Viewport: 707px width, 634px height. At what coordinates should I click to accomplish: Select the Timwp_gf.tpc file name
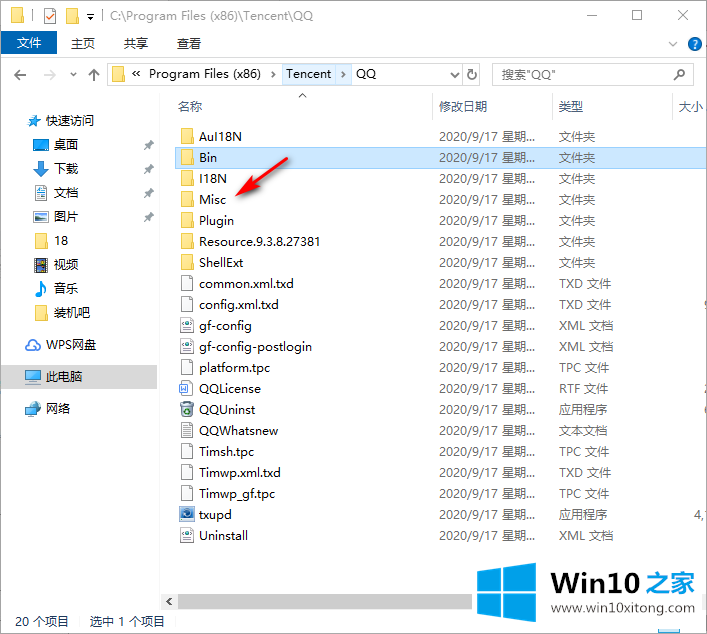coord(237,494)
